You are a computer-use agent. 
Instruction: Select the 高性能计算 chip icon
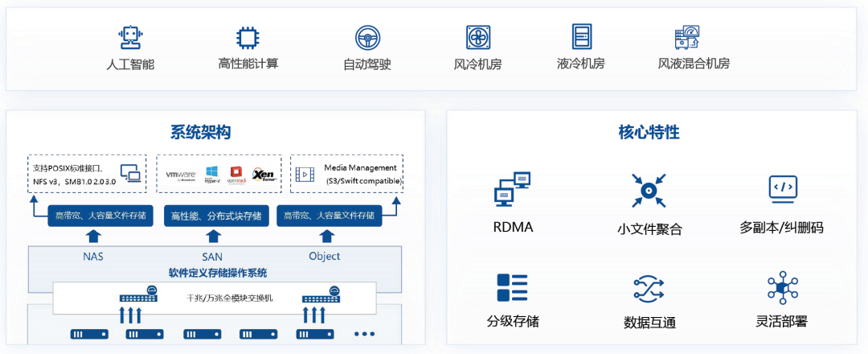248,38
